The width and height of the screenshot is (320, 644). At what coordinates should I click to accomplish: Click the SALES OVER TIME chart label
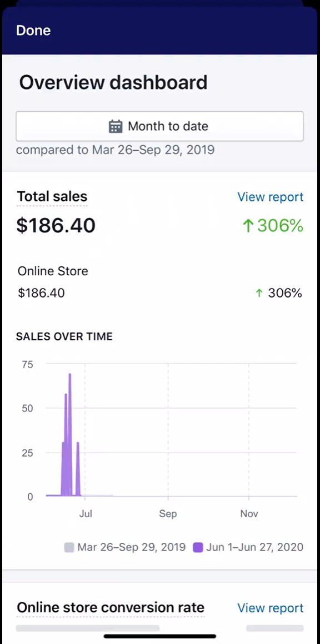click(64, 336)
